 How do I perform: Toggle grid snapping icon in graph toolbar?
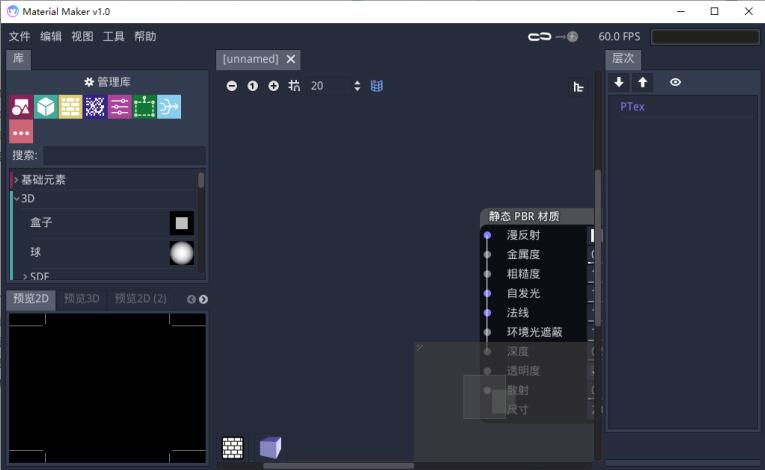click(x=294, y=86)
